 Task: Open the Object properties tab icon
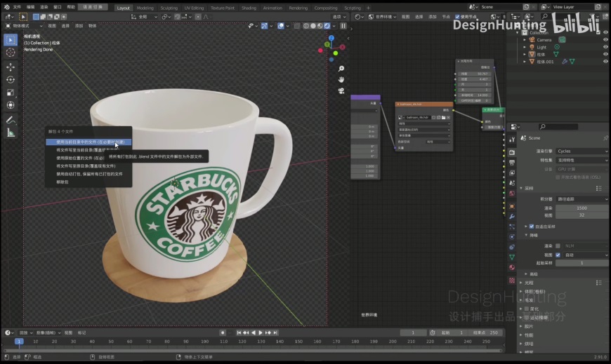coord(512,206)
